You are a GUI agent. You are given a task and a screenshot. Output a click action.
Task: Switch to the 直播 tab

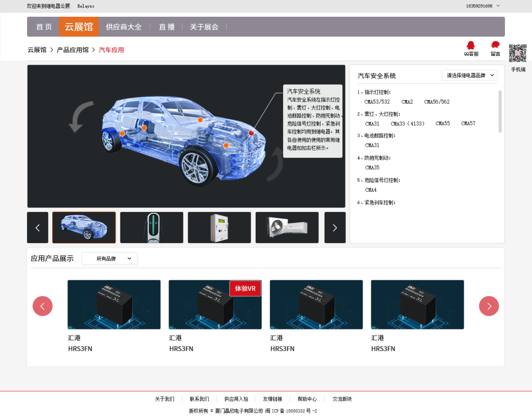(166, 27)
